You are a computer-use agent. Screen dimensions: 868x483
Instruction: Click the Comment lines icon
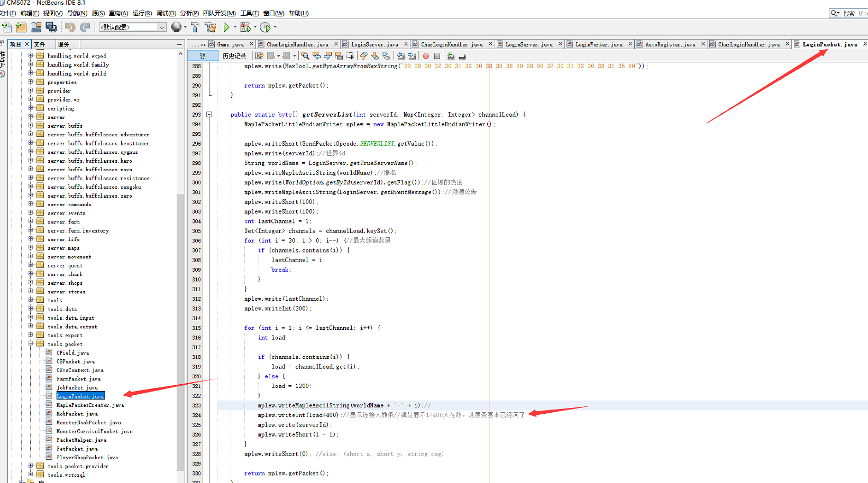coord(451,55)
